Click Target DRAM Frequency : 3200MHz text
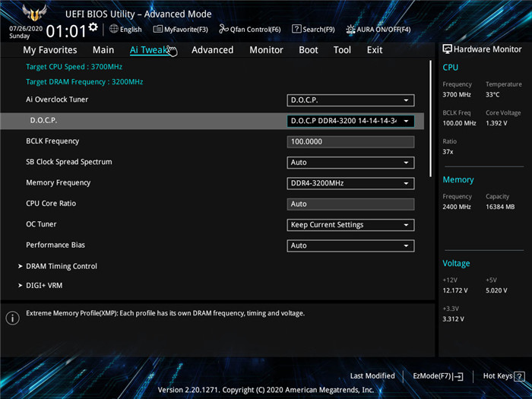Screen dimensions: 532x399 84,82
